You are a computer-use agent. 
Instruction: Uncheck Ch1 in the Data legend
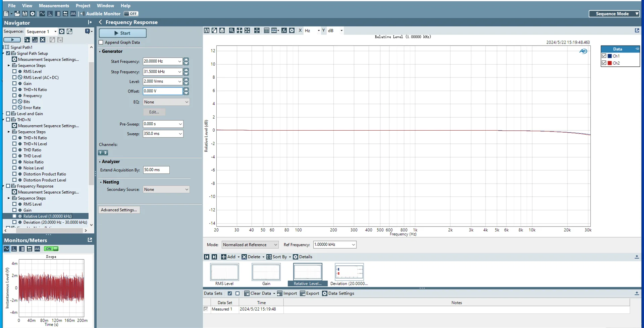click(604, 56)
